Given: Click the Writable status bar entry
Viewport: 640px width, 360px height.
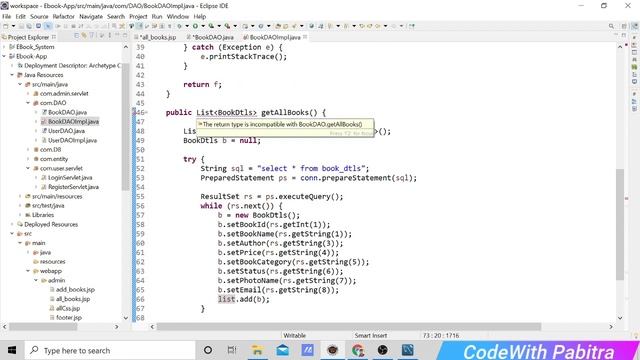Looking at the screenshot, I should pos(294,336).
